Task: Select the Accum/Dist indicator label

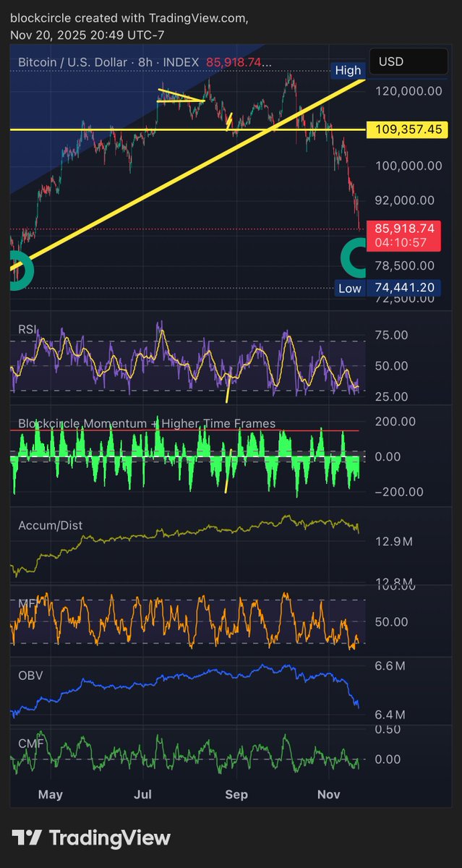Action: (x=50, y=526)
